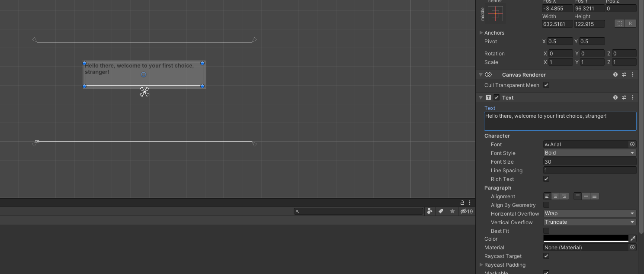Screen dimensions: 644x274
Task: Disable the Text component checkbox
Action: (497, 98)
